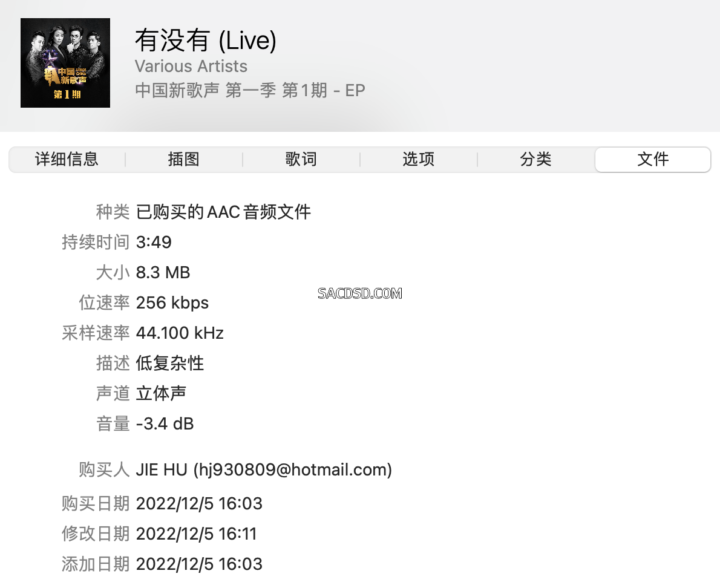This screenshot has height=588, width=720.
Task: Click the duration value 3:49
Action: click(x=154, y=243)
